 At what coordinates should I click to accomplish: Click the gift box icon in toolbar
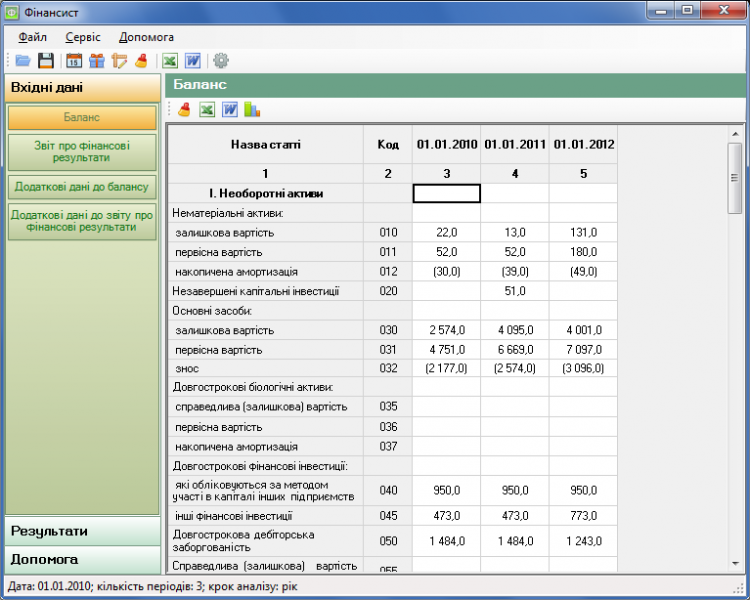pos(96,61)
